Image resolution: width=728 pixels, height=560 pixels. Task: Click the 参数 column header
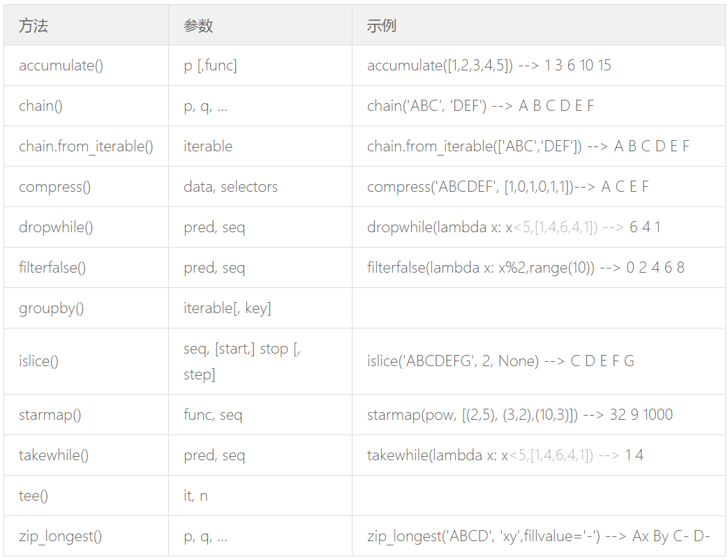pyautogui.click(x=198, y=26)
